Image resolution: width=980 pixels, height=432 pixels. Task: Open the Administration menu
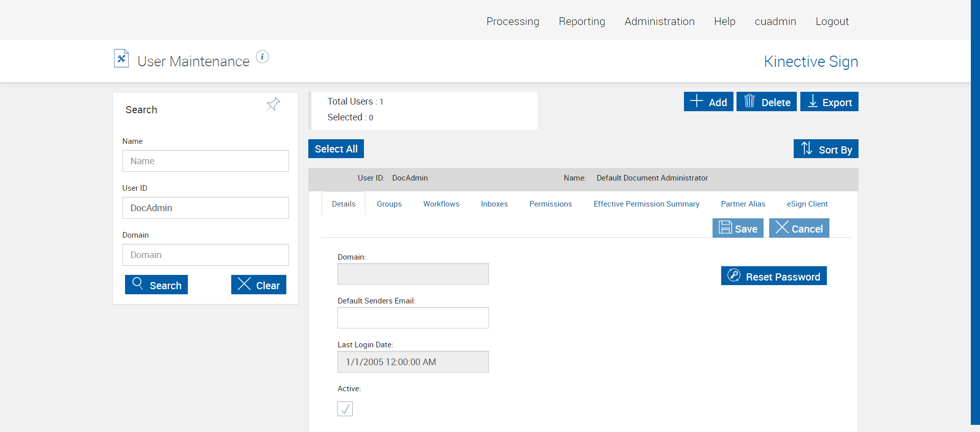tap(659, 21)
